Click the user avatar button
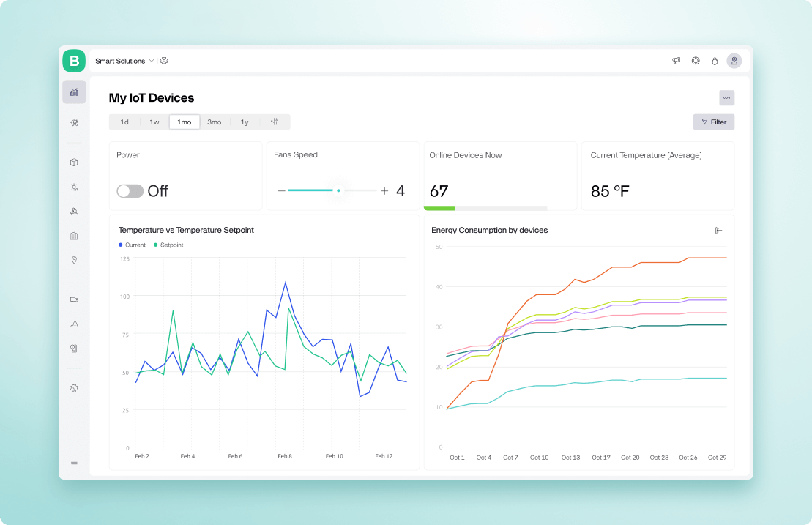 click(734, 61)
